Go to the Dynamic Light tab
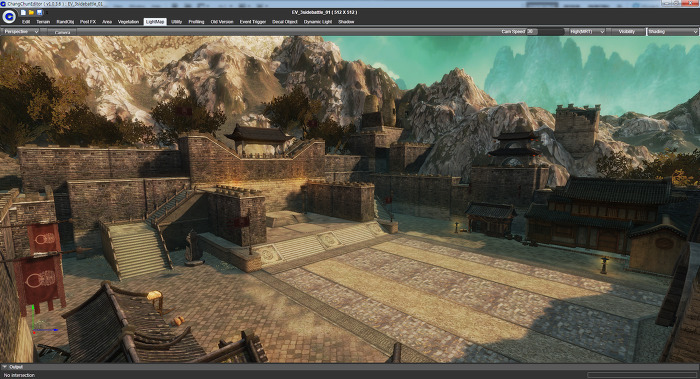 pos(318,21)
